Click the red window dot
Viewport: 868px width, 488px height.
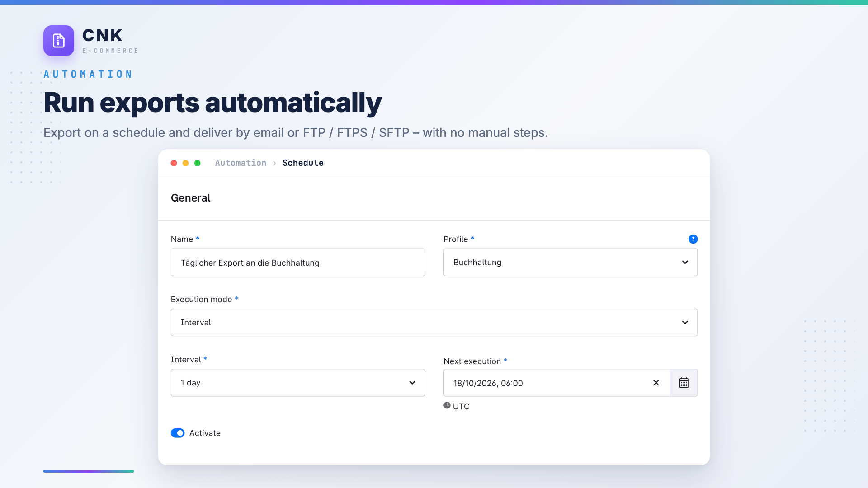[x=174, y=163]
